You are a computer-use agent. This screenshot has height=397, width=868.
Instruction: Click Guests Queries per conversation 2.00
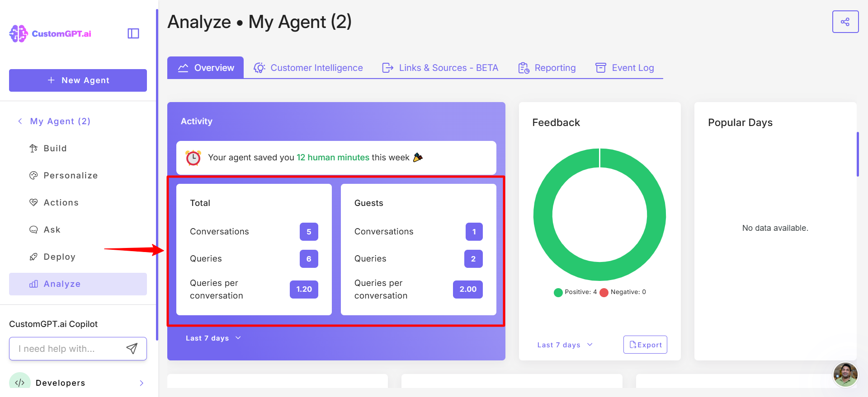coord(468,289)
